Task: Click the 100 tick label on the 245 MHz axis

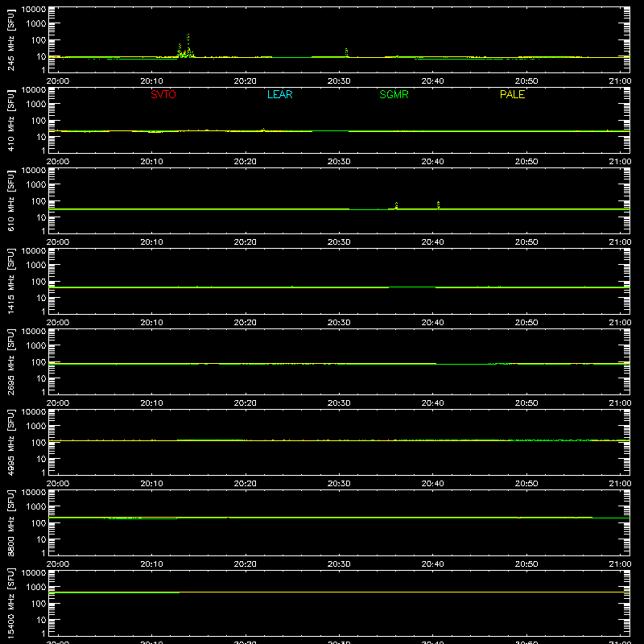Action: point(38,40)
